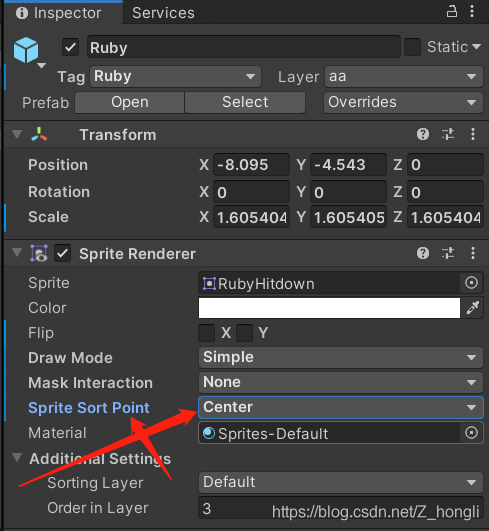
Task: Click the GameObject name field Ruby
Action: pos(244,47)
